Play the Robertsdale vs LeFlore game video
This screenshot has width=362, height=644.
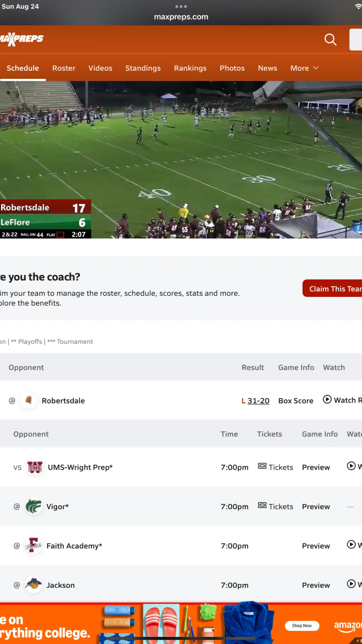181,160
